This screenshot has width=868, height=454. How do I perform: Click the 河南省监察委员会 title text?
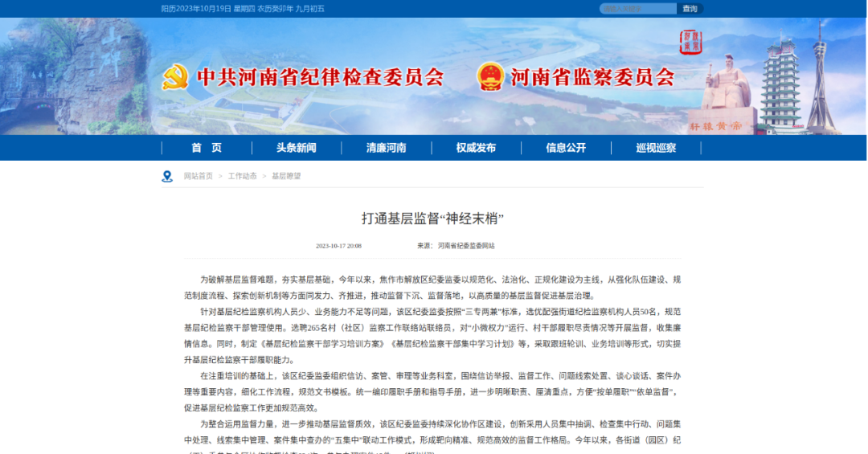(x=592, y=77)
